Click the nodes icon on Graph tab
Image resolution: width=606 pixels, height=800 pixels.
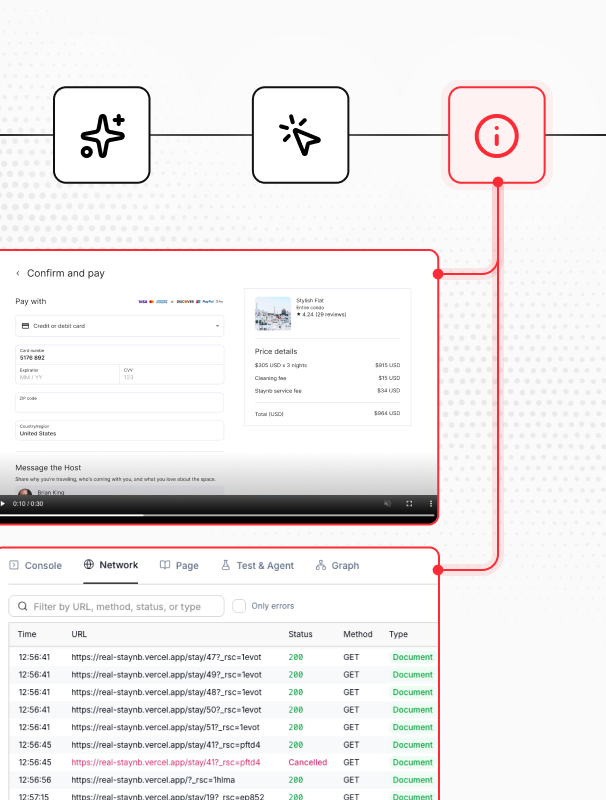[x=320, y=565]
